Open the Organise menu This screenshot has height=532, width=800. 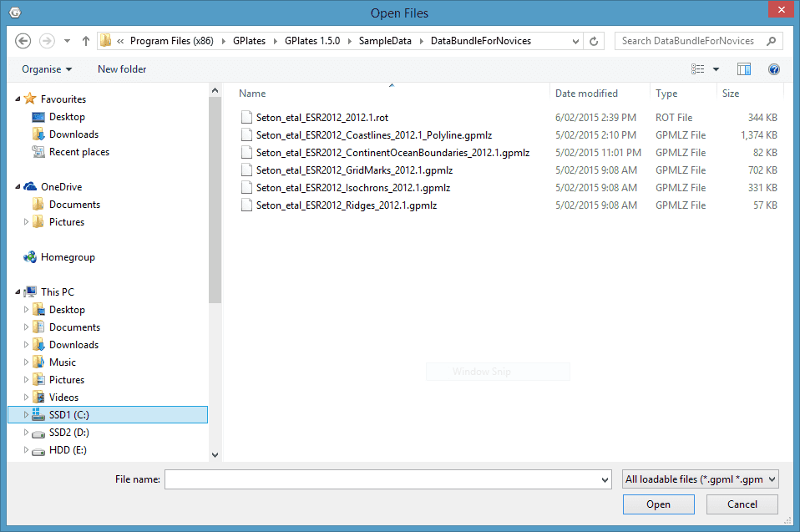[47, 69]
